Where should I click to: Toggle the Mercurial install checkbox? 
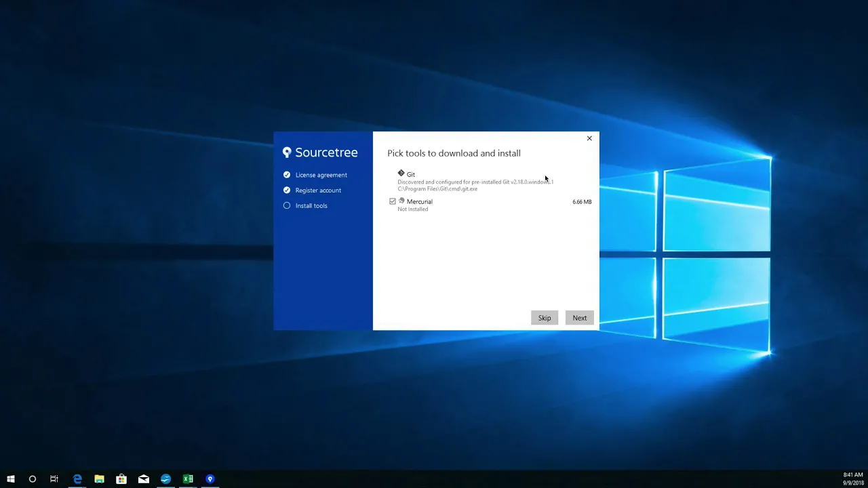tap(393, 201)
